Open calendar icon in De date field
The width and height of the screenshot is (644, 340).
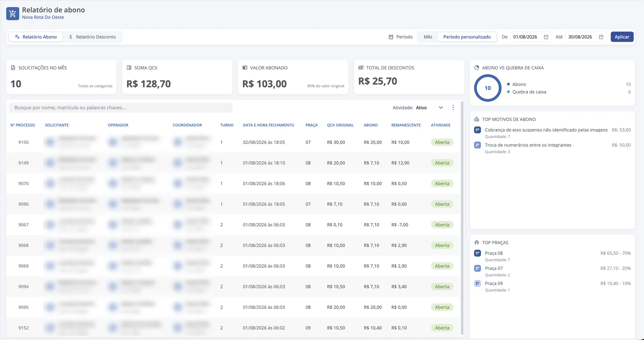coord(546,37)
